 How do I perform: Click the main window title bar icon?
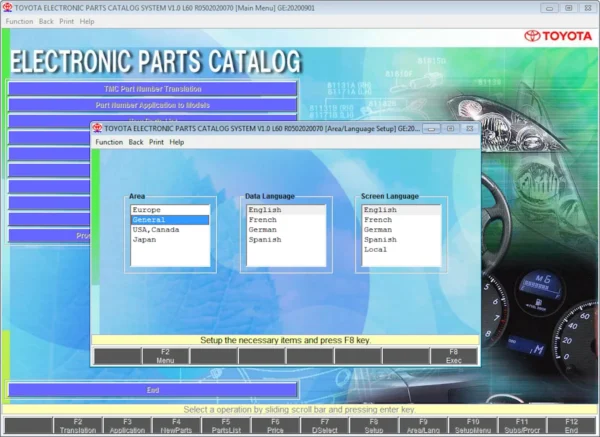(x=7, y=7)
